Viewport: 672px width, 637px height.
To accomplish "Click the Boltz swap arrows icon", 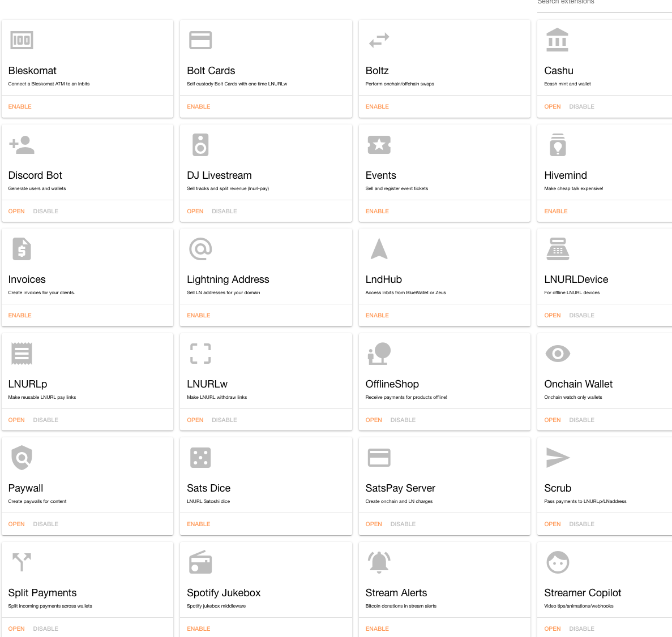I will [379, 40].
